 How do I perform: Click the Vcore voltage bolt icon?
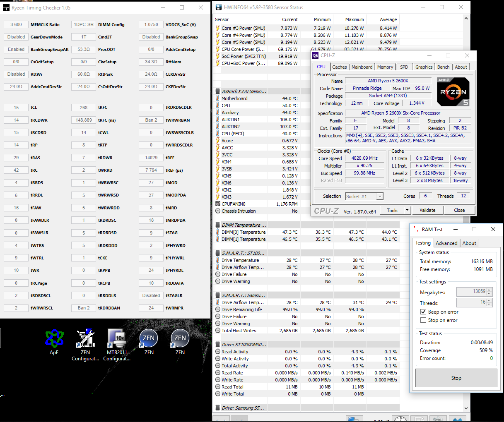[218, 141]
